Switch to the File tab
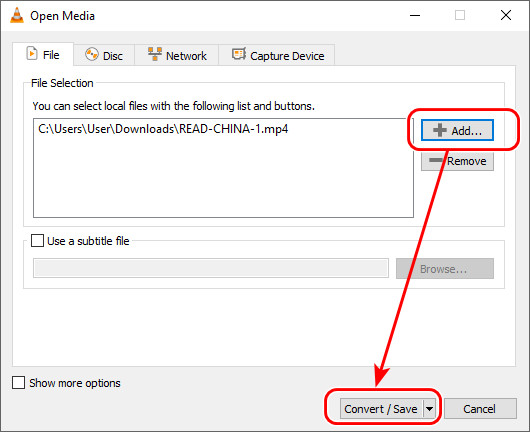 [43, 54]
